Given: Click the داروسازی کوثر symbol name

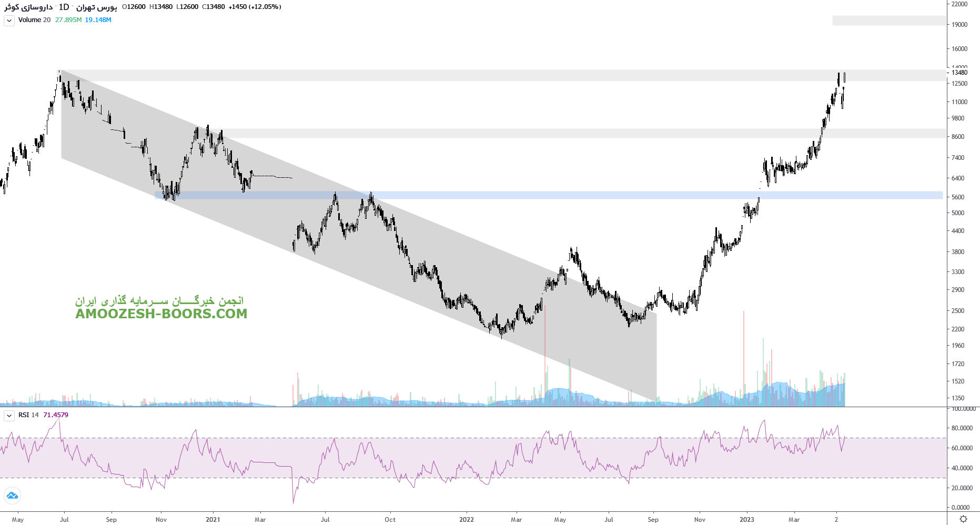Looking at the screenshot, I should (x=28, y=7).
